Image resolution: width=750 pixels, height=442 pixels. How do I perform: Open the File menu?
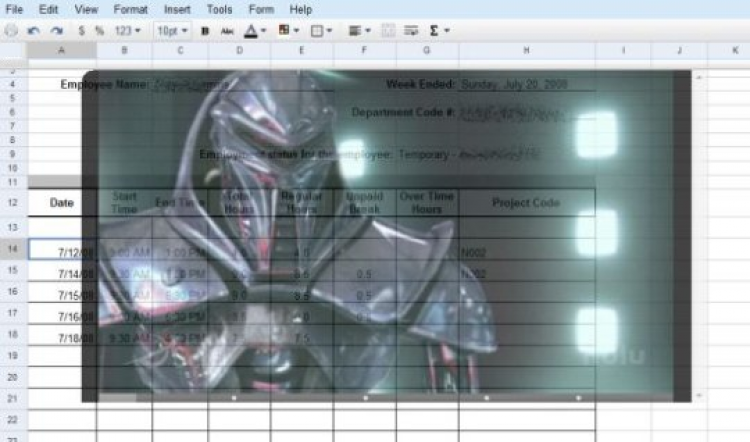(x=14, y=9)
